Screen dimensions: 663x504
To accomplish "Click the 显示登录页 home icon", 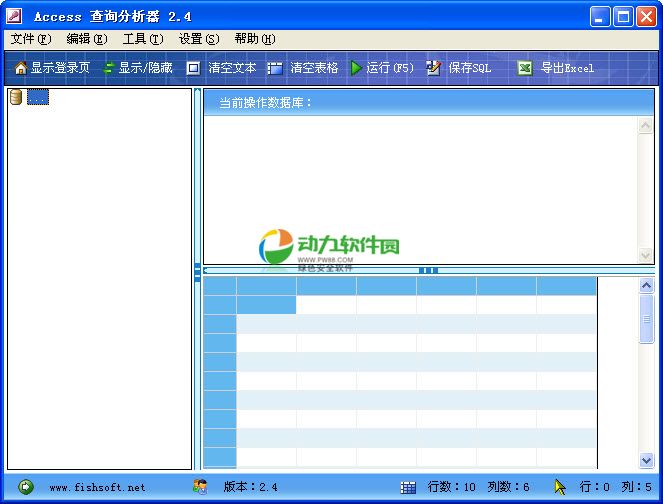I will tap(20, 68).
